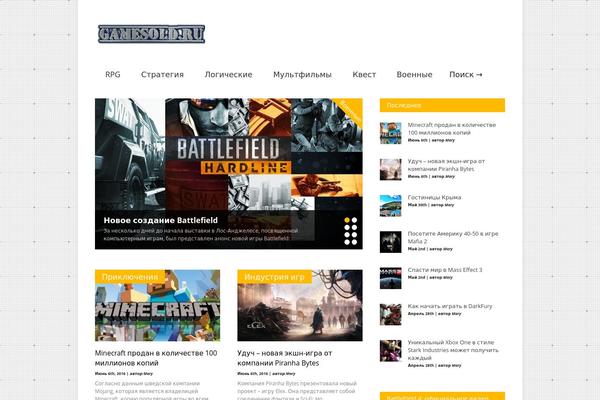Click the Minecraft card excerpt starting 'Согласно данным'
600x400 pixels.
pos(152,391)
